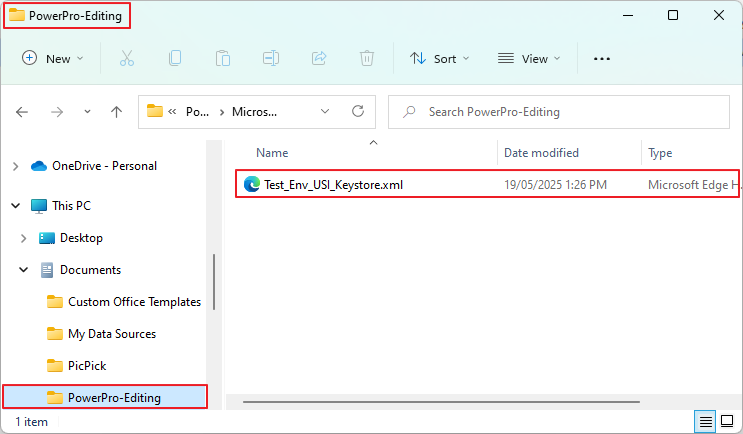Open the Sort dropdown
Viewport: 743px width, 434px height.
[x=439, y=59]
